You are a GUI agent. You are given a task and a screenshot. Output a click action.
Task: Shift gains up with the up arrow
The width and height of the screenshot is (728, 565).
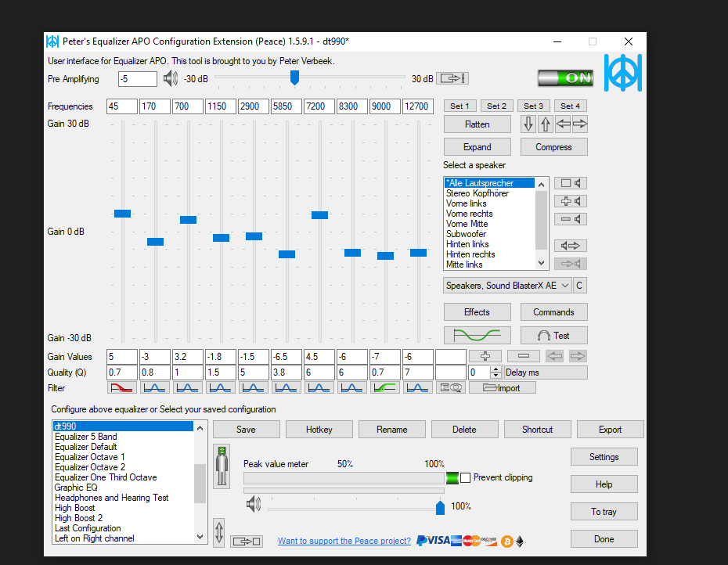pyautogui.click(x=546, y=124)
